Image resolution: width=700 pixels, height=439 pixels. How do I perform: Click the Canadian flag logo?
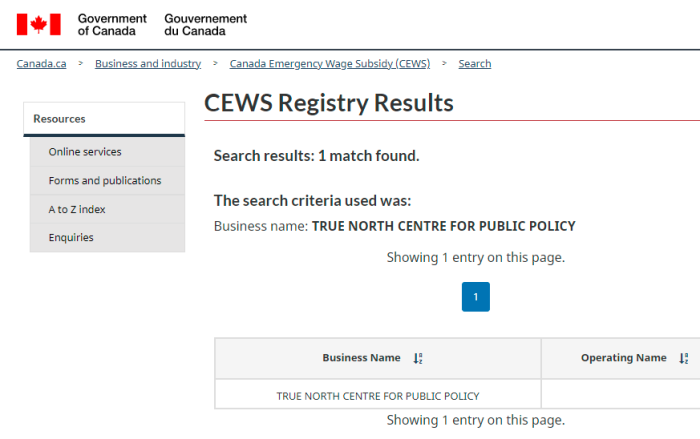[x=38, y=24]
